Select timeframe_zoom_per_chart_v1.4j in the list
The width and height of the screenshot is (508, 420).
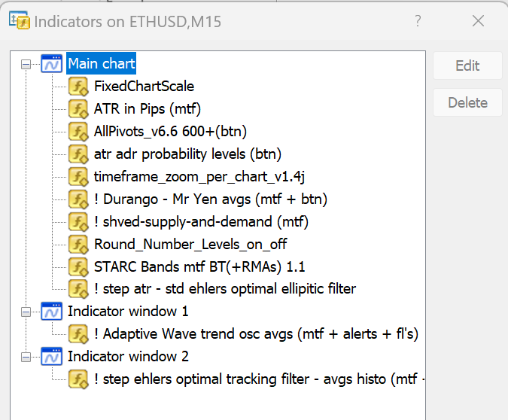(198, 177)
